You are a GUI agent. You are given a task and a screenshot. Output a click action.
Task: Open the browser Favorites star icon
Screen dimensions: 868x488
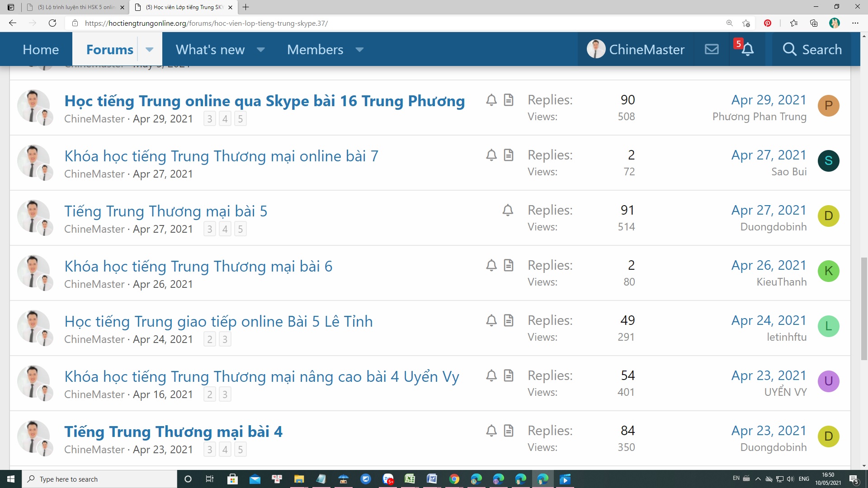coord(794,23)
